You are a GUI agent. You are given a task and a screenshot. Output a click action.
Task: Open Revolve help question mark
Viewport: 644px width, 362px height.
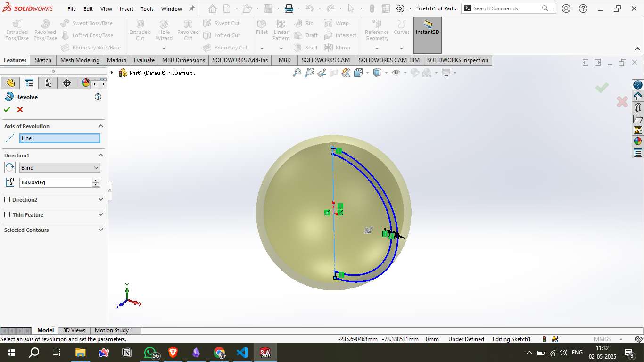pyautogui.click(x=98, y=97)
